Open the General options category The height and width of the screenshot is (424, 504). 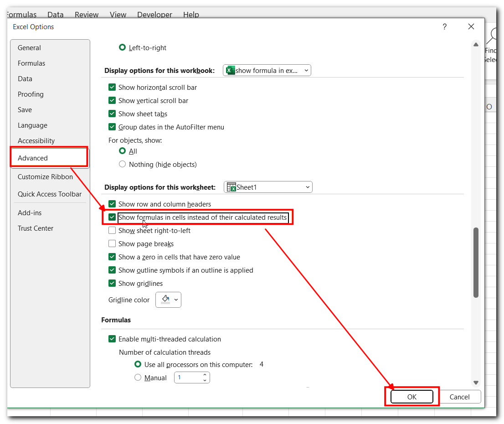click(x=50, y=47)
